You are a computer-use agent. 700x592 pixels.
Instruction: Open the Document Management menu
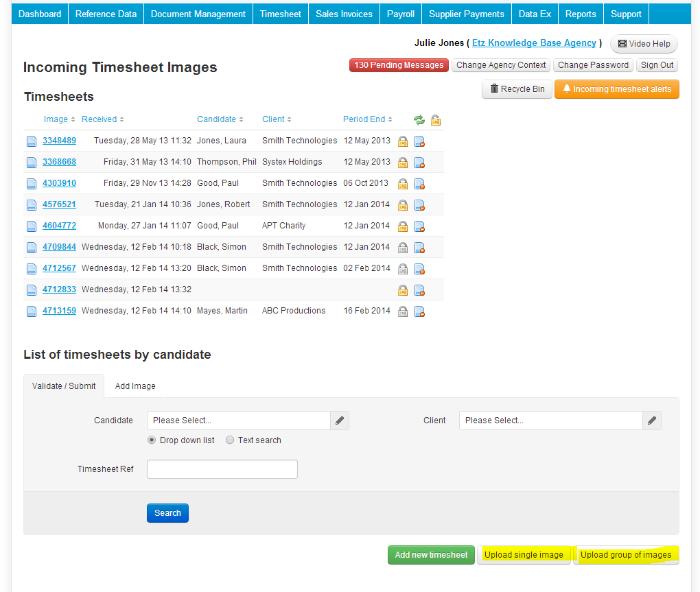coord(198,14)
